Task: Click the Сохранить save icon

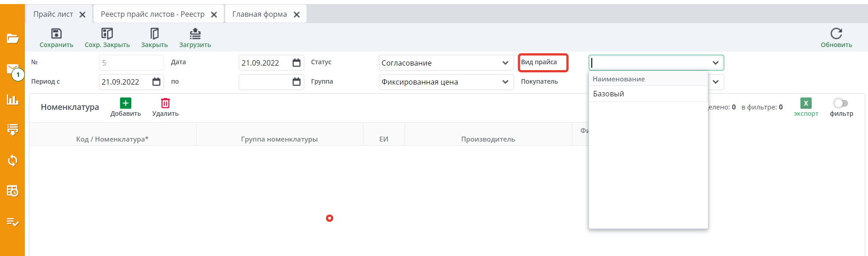Action: click(57, 33)
